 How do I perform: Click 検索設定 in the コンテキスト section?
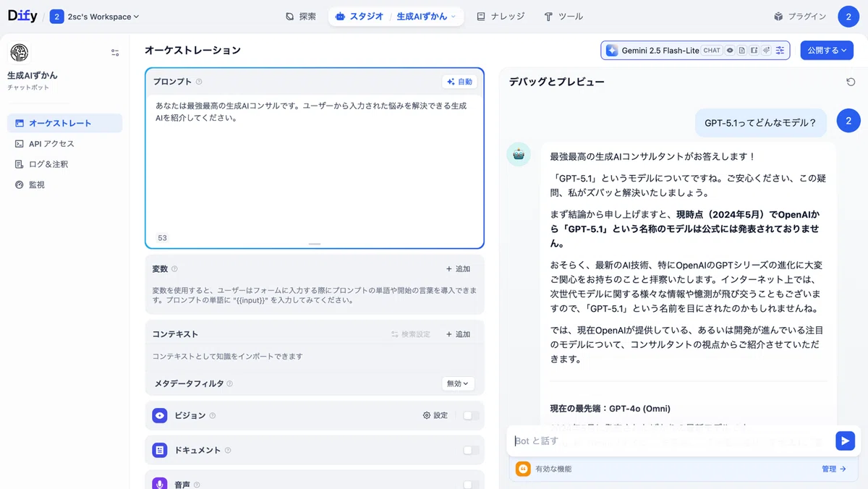[x=410, y=334]
